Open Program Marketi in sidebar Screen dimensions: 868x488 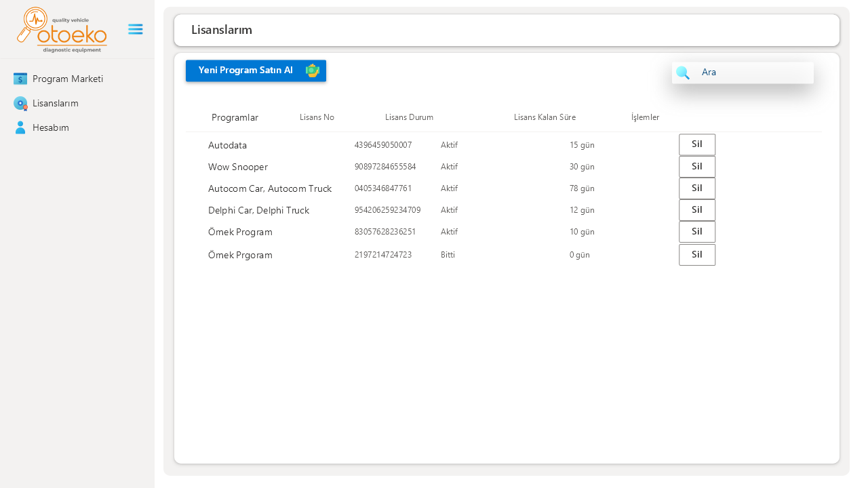coord(68,79)
